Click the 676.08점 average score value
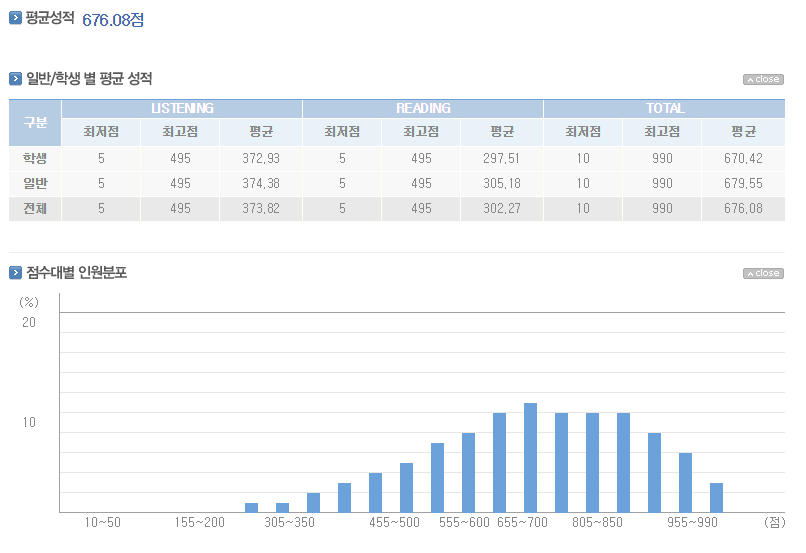Image resolution: width=806 pixels, height=553 pixels. (x=112, y=20)
